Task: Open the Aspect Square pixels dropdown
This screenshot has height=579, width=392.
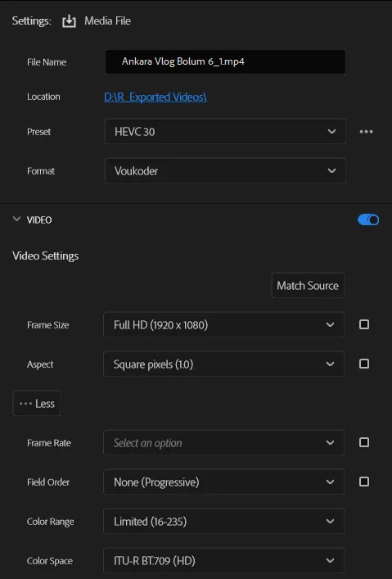Action: [x=223, y=364]
